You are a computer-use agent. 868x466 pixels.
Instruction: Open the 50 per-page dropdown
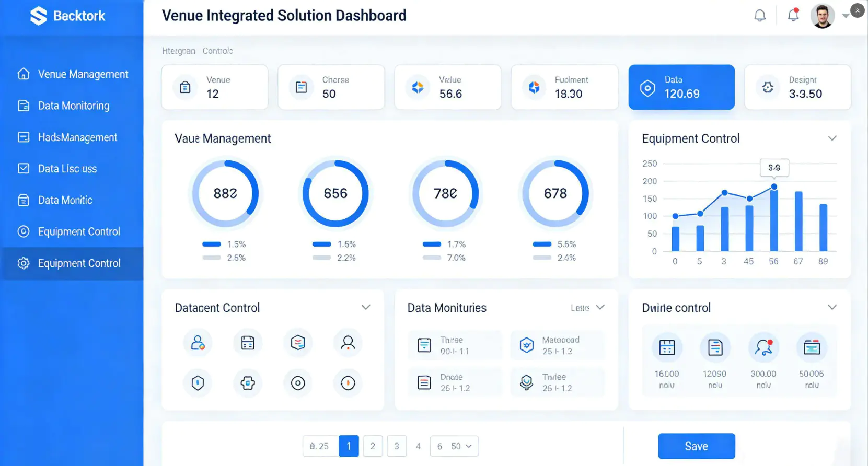(461, 446)
